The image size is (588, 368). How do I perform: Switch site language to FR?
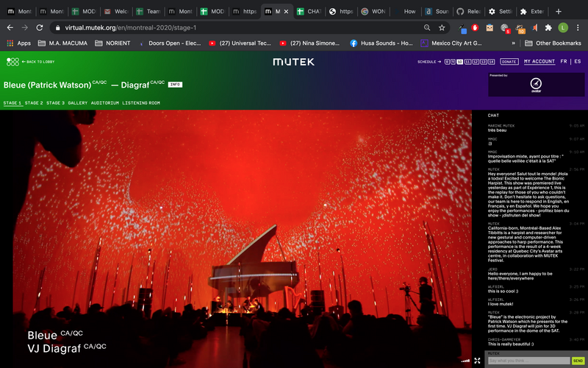pyautogui.click(x=564, y=61)
